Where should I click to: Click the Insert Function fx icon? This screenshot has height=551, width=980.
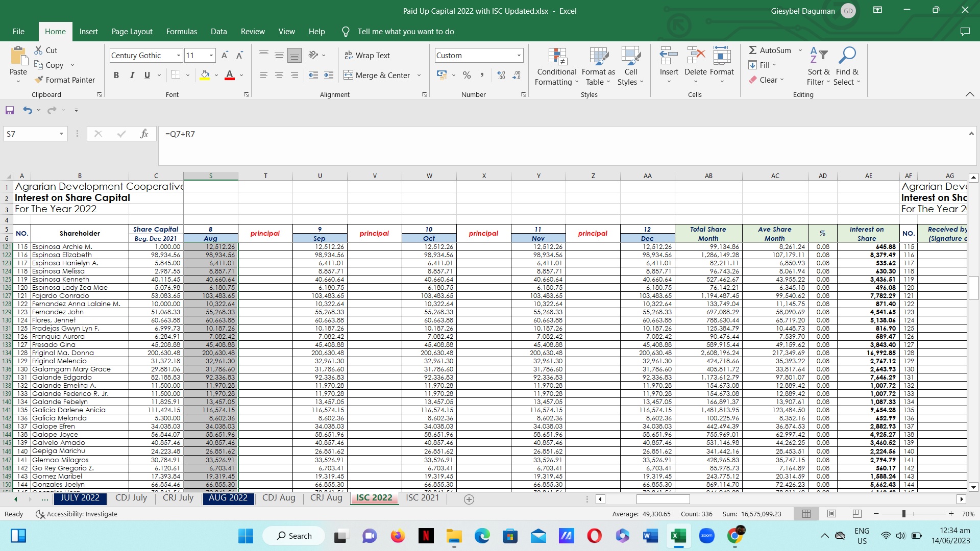[x=144, y=134]
